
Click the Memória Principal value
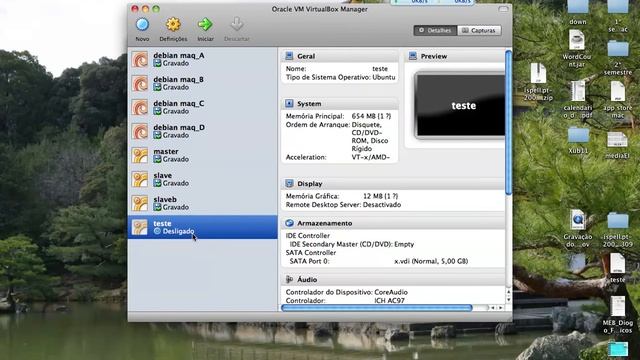[371, 116]
